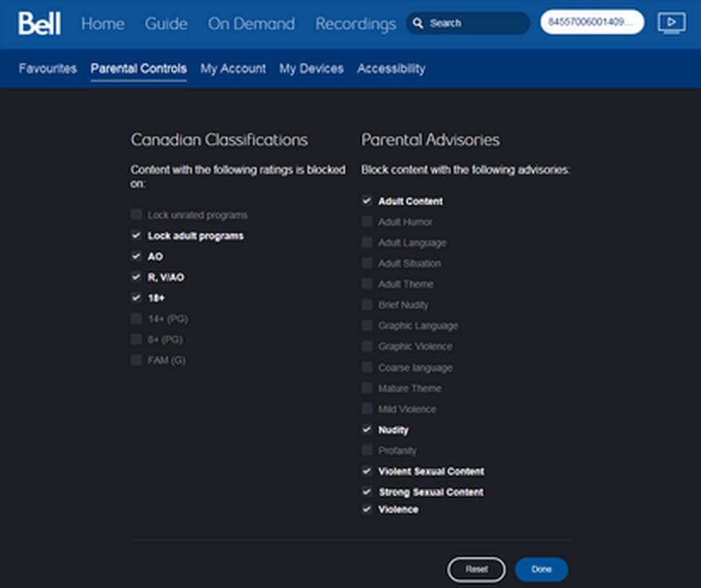Image resolution: width=701 pixels, height=588 pixels.
Task: Check Mild Violence advisory
Action: (367, 408)
